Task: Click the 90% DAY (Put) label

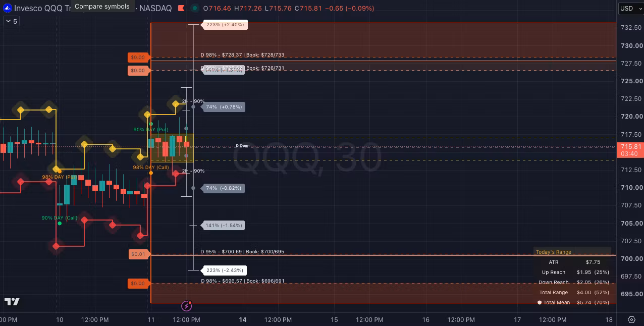Action: click(x=151, y=130)
